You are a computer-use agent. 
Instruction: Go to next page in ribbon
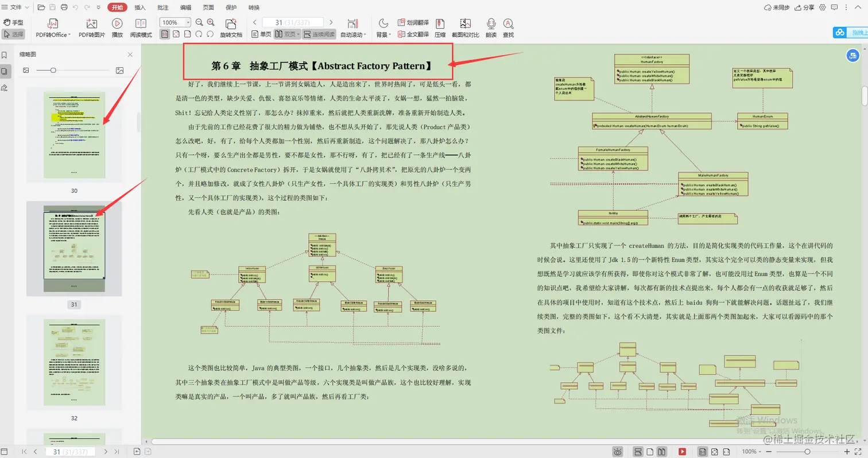330,22
